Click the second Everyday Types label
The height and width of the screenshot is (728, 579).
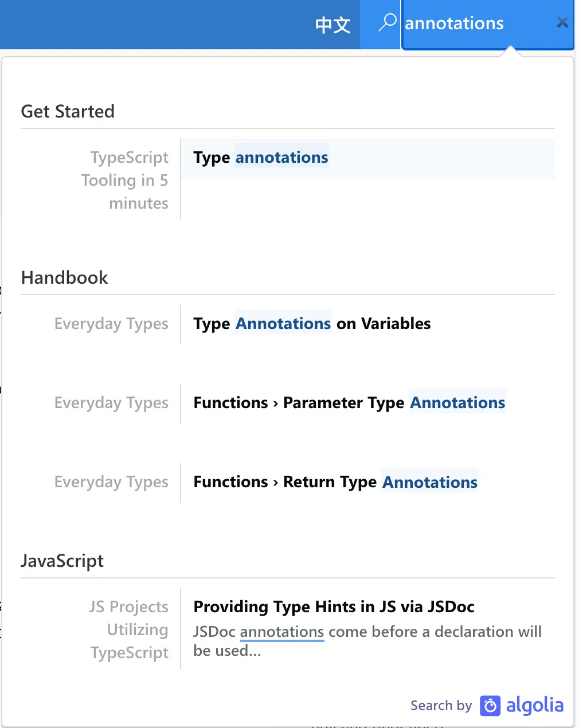(111, 403)
